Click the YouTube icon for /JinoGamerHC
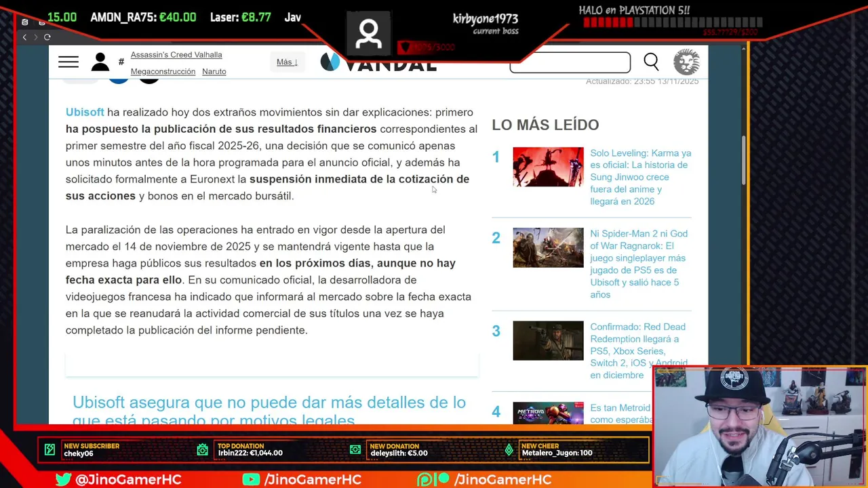868x488 pixels. pos(251,479)
